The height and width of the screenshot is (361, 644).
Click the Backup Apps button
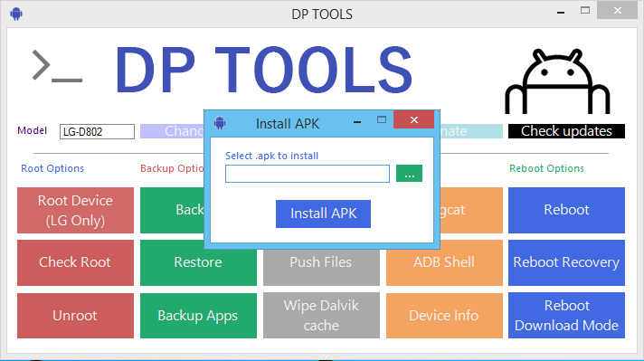tap(198, 316)
